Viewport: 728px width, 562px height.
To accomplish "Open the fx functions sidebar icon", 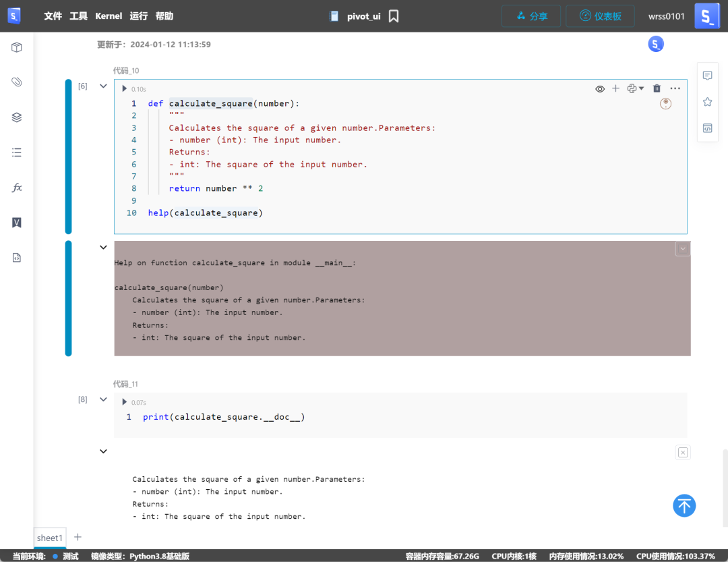I will click(x=17, y=188).
